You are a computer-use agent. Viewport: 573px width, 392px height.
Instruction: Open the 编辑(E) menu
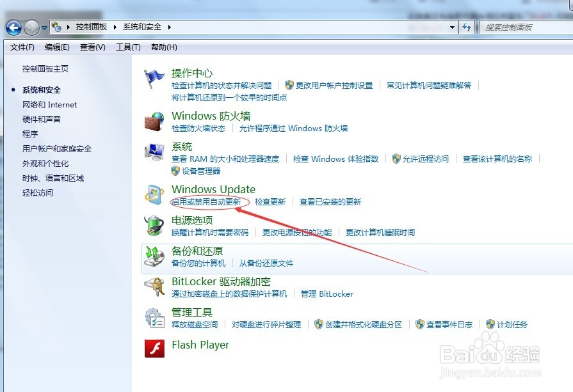coord(57,47)
